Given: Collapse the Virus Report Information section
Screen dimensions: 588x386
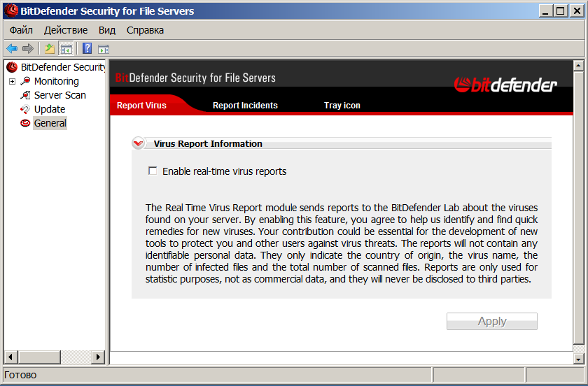Looking at the screenshot, I should (x=138, y=143).
